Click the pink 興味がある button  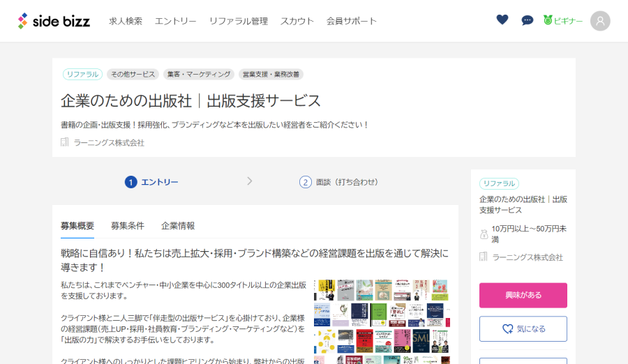523,295
